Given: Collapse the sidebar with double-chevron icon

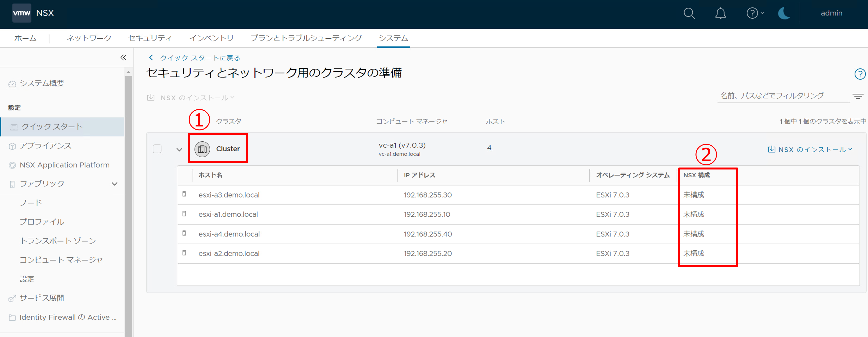Looking at the screenshot, I should click(x=123, y=58).
